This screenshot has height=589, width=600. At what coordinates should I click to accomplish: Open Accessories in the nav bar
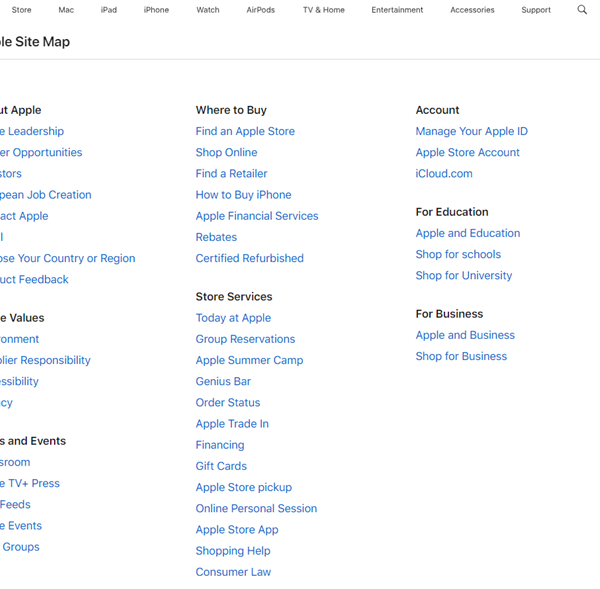(472, 10)
